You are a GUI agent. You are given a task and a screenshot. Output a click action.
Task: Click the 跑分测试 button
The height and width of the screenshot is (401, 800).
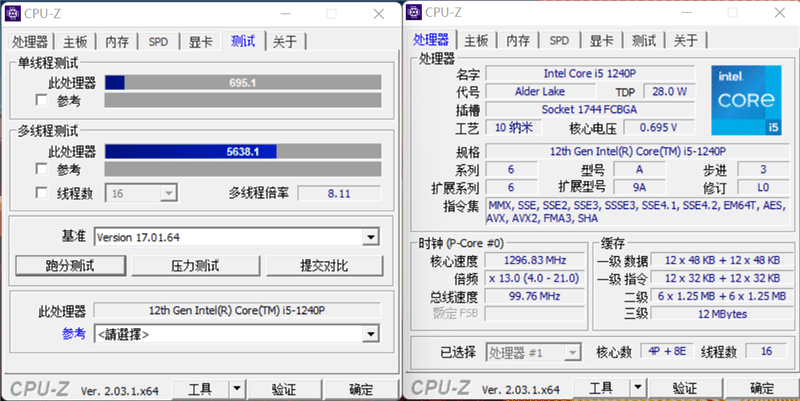click(70, 266)
